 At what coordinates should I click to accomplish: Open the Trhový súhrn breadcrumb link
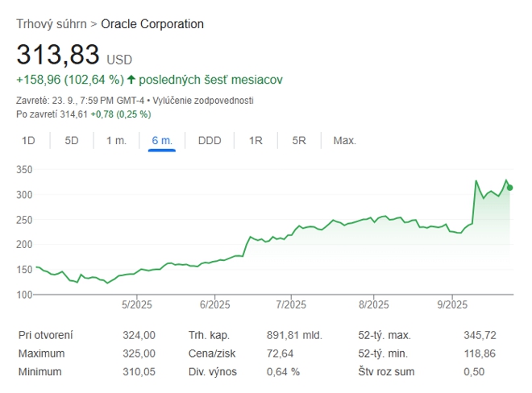click(51, 24)
